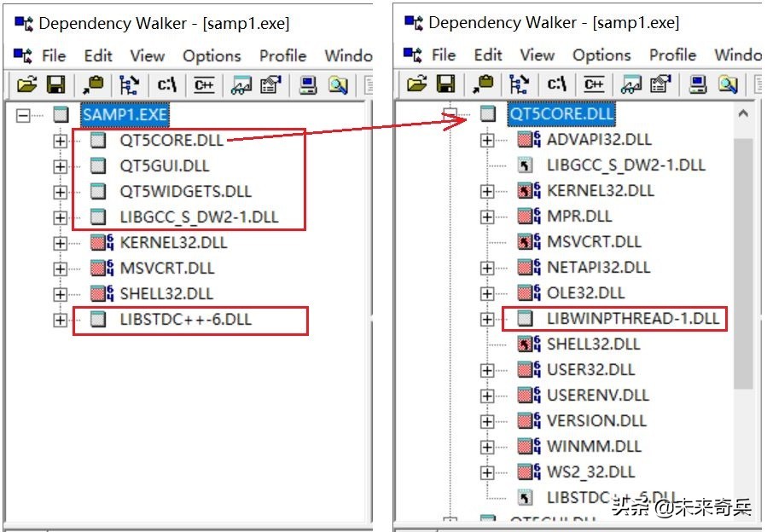Viewport: 767px width, 532px height.
Task: Select OLE32.DLL row in right tree
Action: tap(585, 293)
